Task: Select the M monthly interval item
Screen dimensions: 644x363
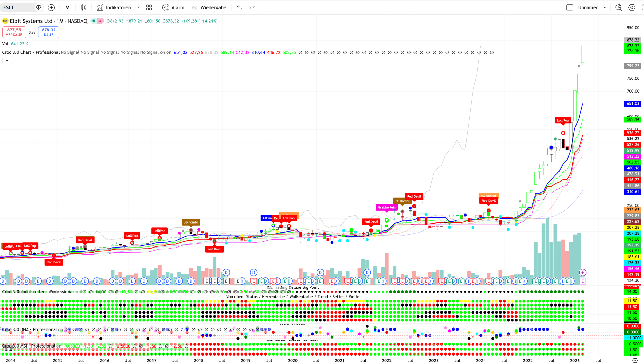Action: coord(67,7)
